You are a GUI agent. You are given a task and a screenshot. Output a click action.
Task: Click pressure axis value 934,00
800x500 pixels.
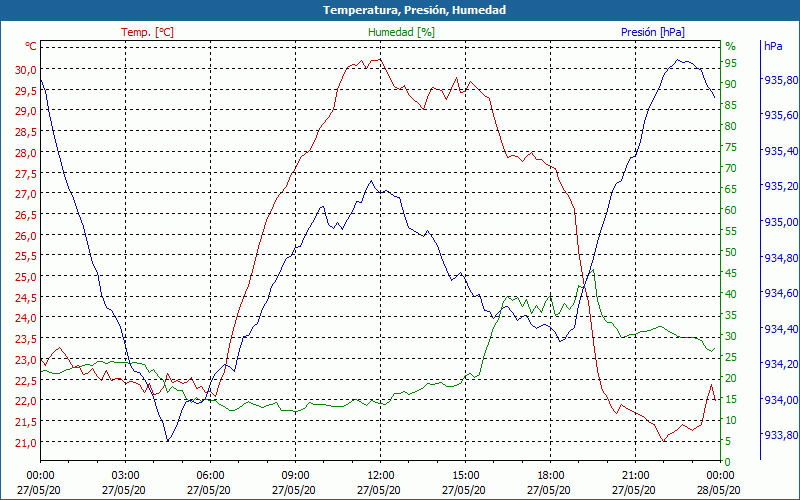pos(780,400)
